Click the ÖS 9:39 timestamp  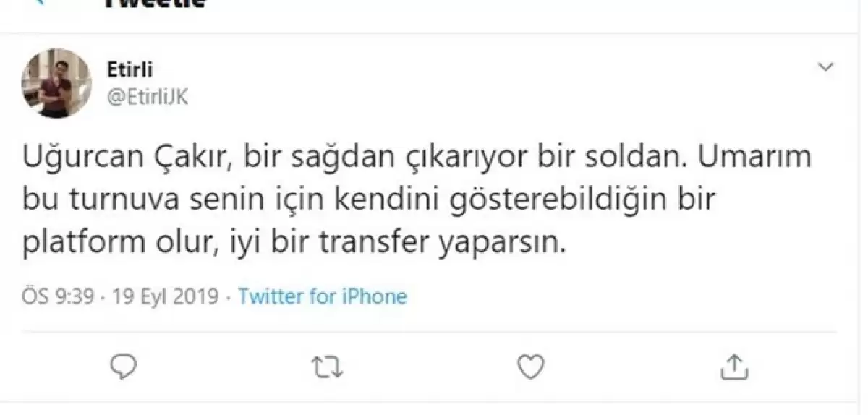(58, 296)
